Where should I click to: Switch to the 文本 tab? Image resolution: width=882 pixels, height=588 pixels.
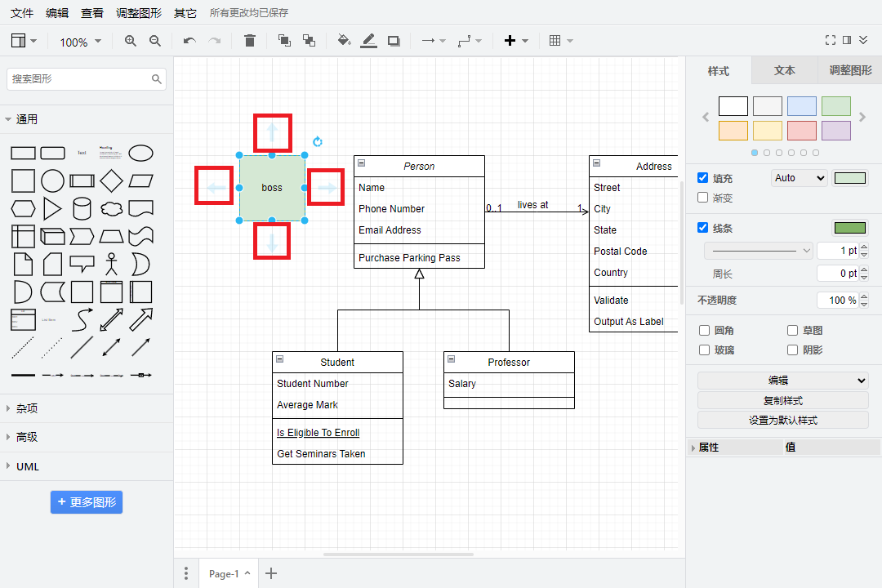coord(784,71)
